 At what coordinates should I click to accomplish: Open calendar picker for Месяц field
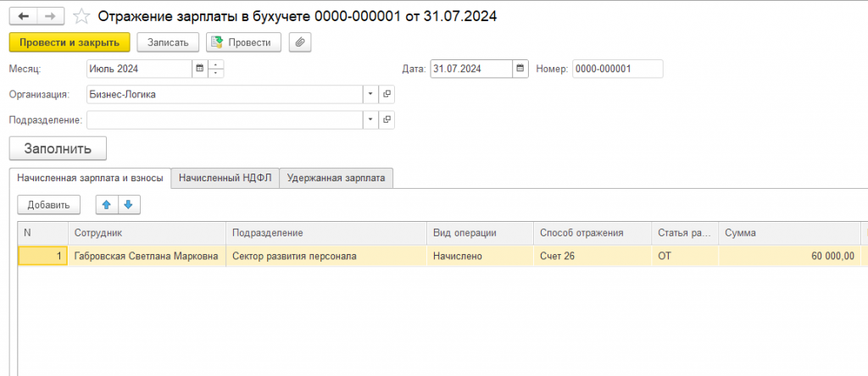coord(200,69)
